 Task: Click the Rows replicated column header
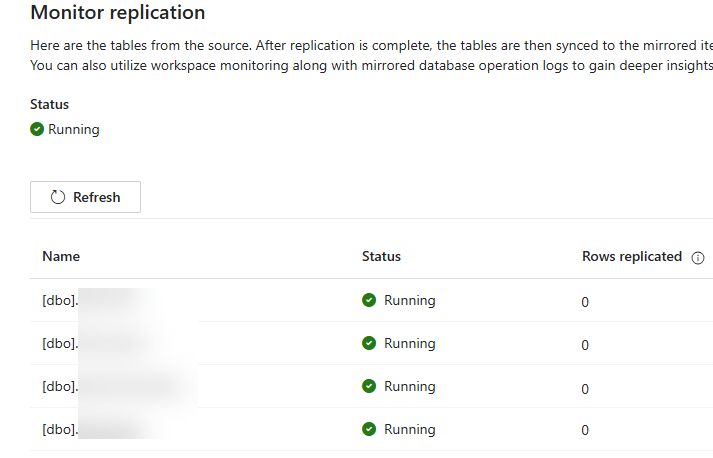[x=631, y=256]
